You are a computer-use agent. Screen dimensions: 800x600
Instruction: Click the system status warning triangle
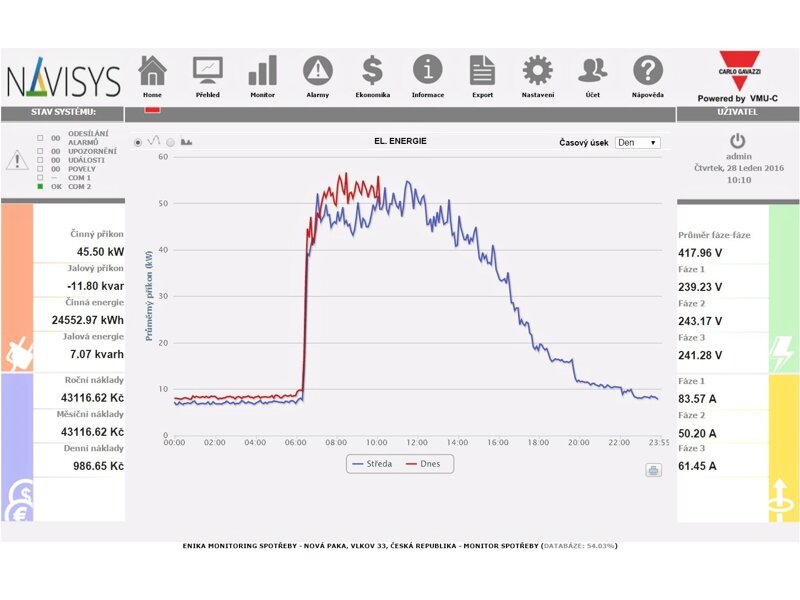(x=17, y=160)
